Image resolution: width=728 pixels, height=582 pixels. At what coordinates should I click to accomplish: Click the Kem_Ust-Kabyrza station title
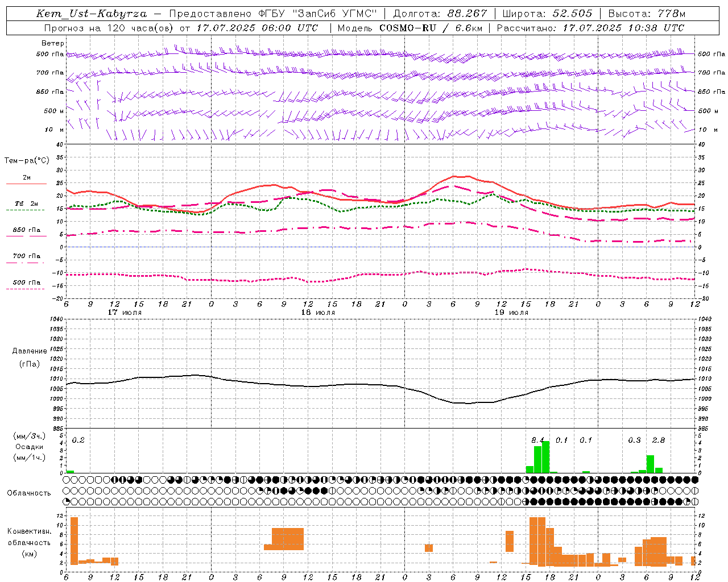tap(92, 14)
